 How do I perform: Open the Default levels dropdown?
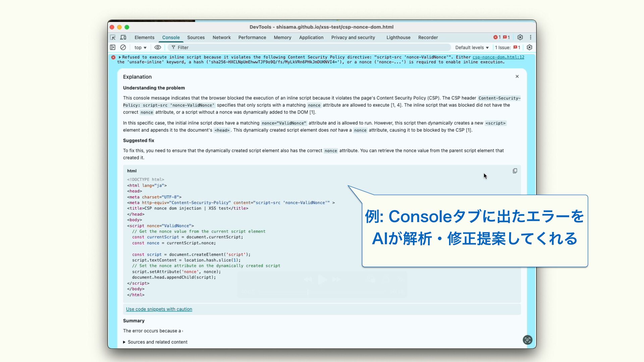[x=472, y=48]
